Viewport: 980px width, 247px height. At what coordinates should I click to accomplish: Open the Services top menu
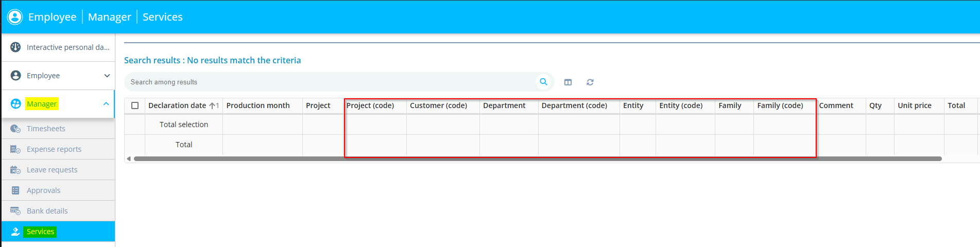tap(162, 17)
